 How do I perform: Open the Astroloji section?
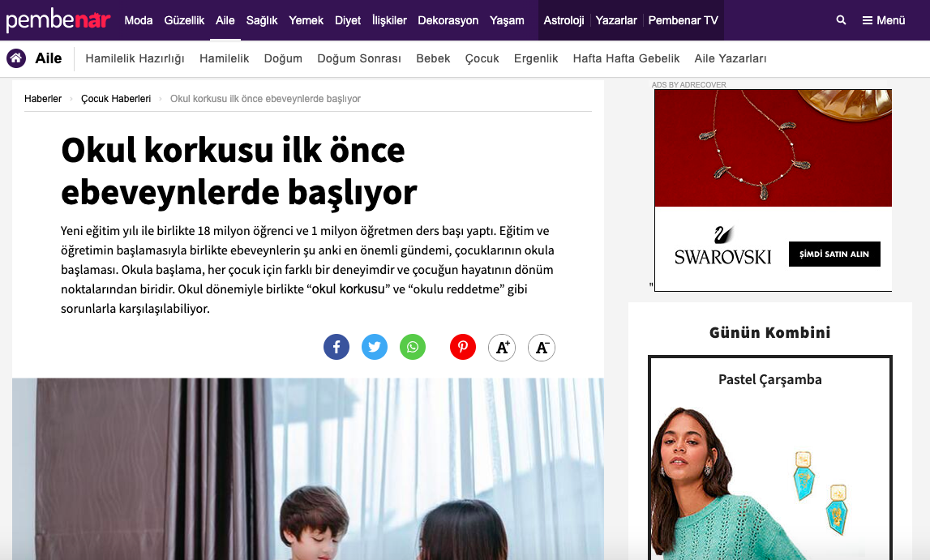(564, 20)
